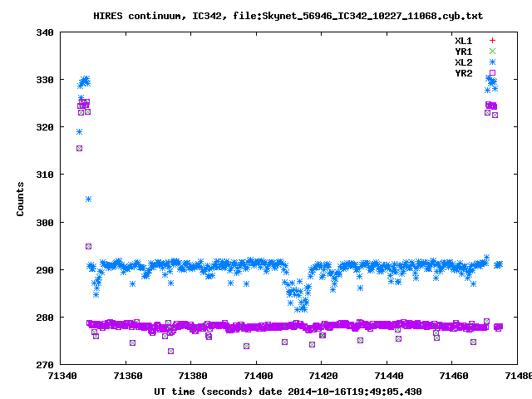Image resolution: width=532 pixels, height=399 pixels.
Task: Click x-axis tick value 71420
Action: 323,376
